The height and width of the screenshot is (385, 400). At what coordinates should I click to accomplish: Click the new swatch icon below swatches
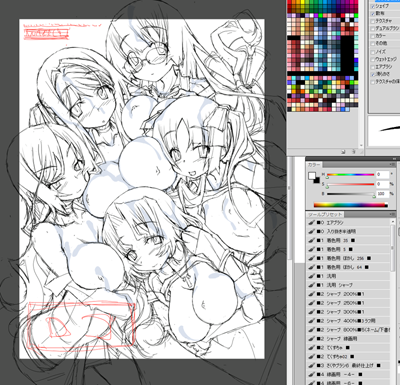click(x=344, y=152)
